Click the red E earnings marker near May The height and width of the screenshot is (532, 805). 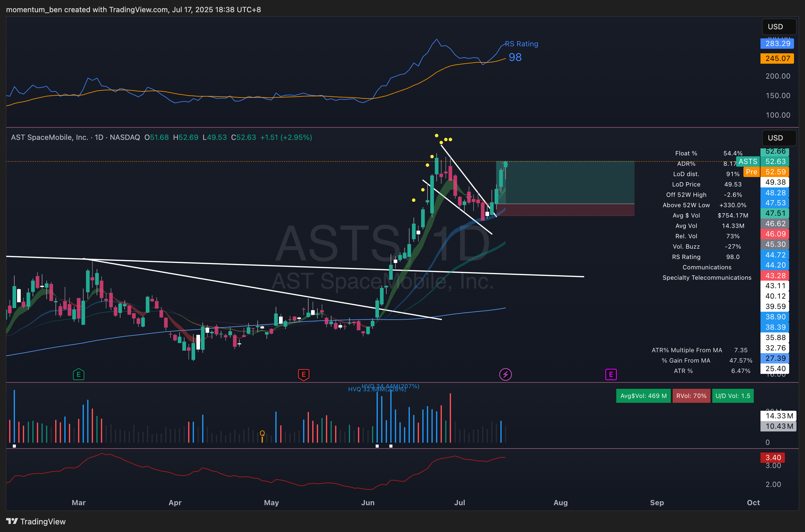click(x=303, y=374)
